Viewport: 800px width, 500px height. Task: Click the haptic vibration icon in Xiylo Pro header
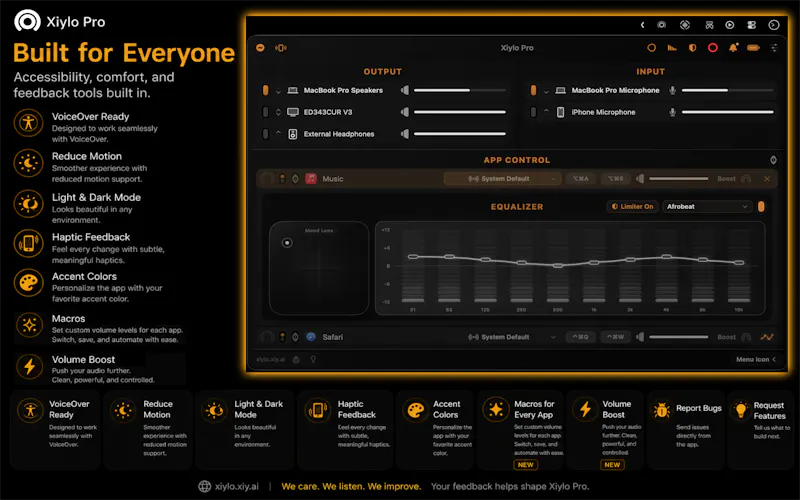point(281,47)
